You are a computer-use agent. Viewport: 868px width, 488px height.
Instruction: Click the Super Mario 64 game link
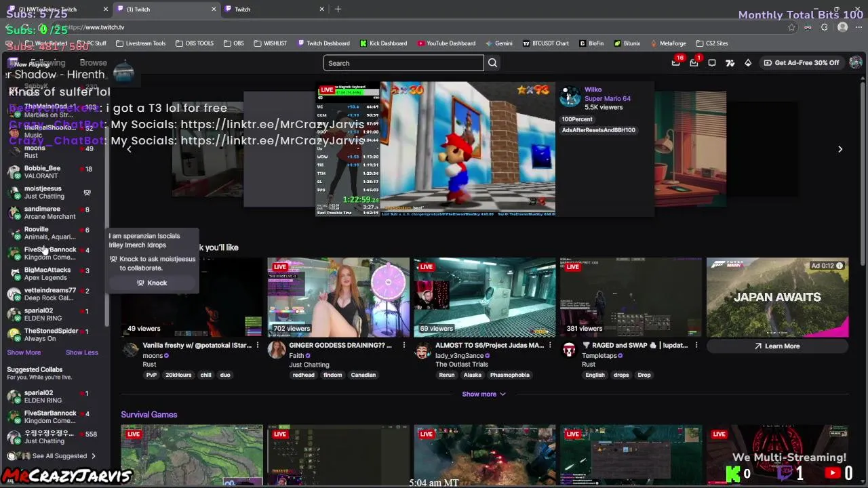pos(608,98)
